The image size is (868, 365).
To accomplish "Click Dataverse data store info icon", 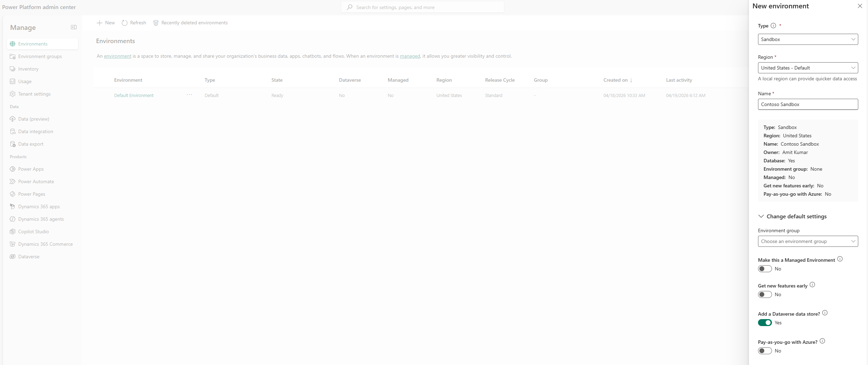I will coord(825,313).
